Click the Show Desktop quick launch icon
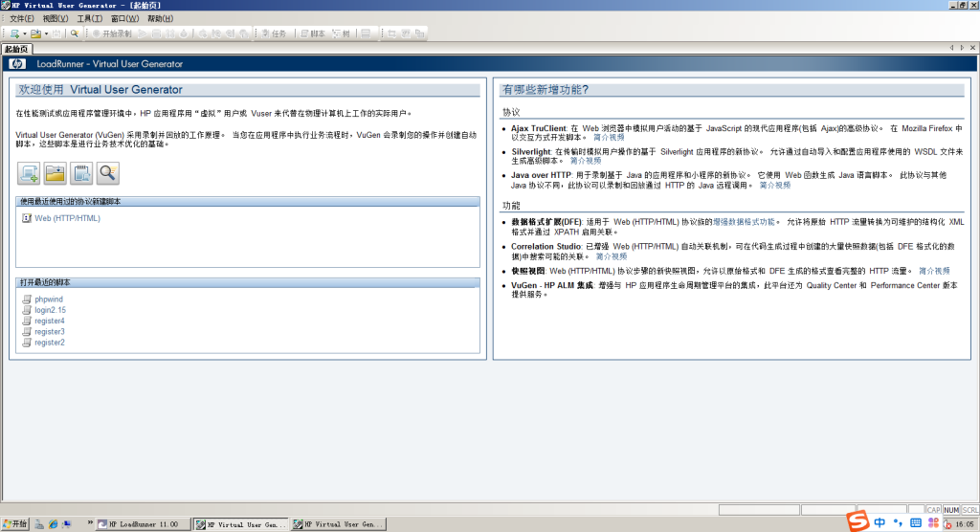 (66, 524)
